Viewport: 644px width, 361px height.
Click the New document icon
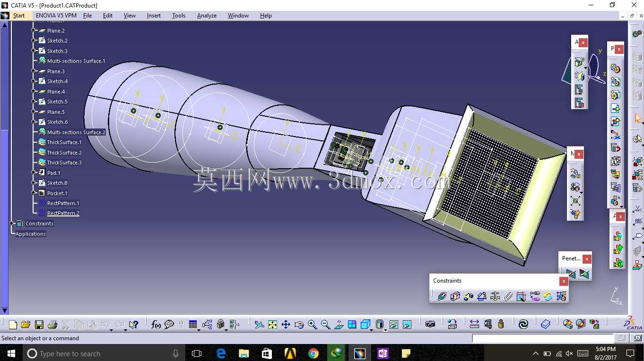pos(13,325)
